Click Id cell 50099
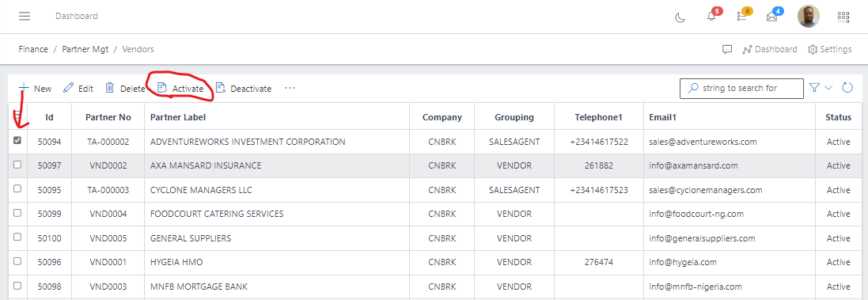 tap(49, 214)
